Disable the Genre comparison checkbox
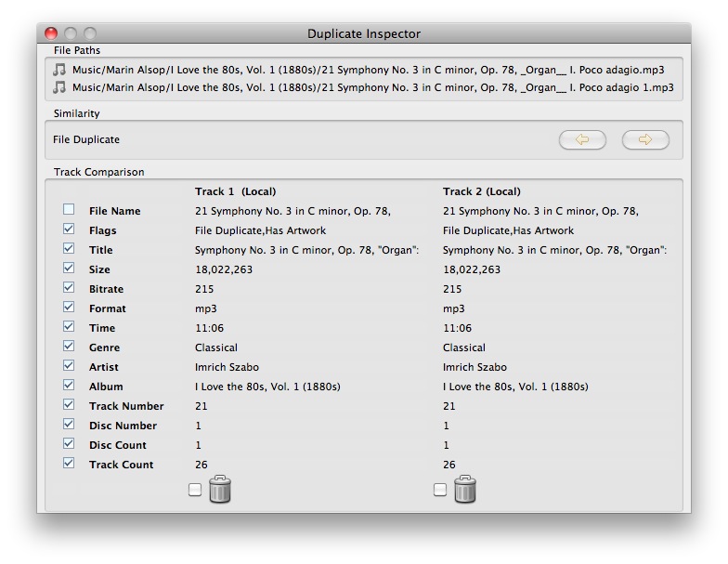This screenshot has width=728, height=564. click(69, 347)
